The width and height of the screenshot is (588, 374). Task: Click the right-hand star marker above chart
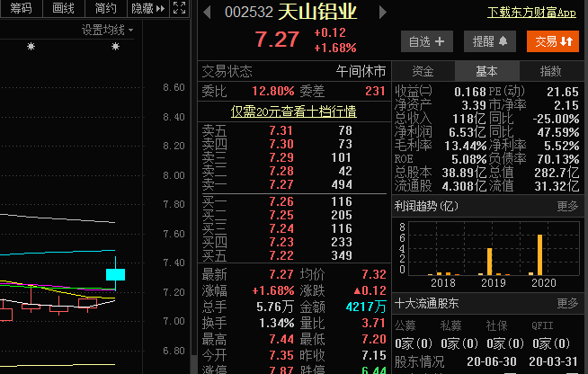click(x=115, y=47)
